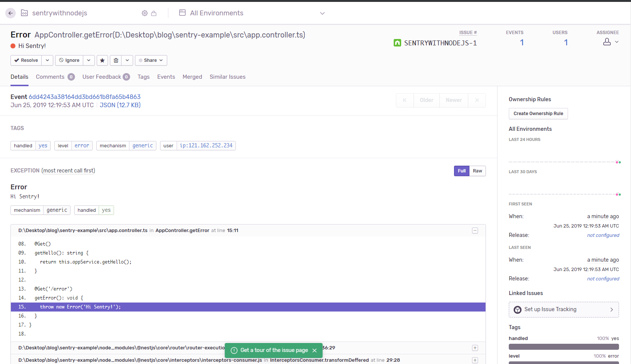Bookmark the issue with the star icon
Screen dimensions: 631x364
[102, 60]
